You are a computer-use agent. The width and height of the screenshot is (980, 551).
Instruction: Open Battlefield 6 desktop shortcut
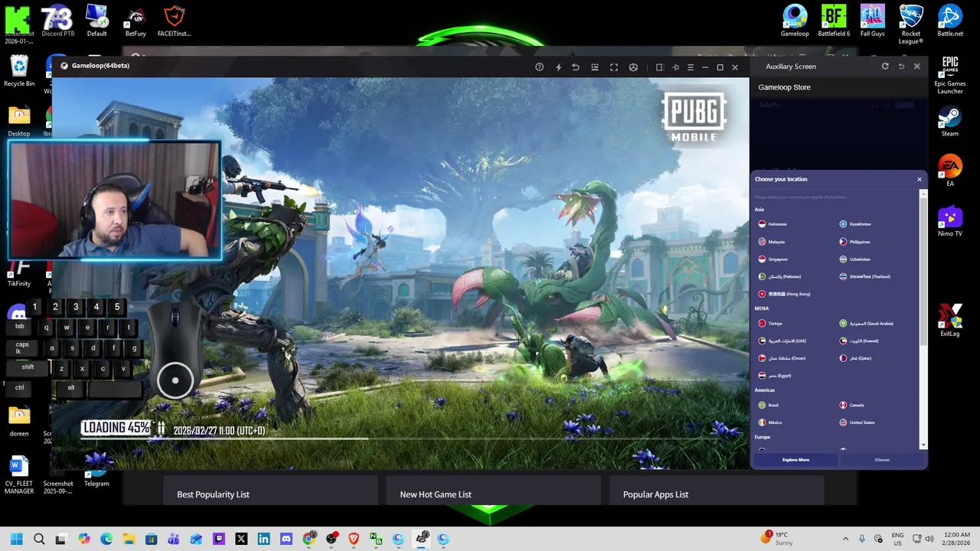834,21
